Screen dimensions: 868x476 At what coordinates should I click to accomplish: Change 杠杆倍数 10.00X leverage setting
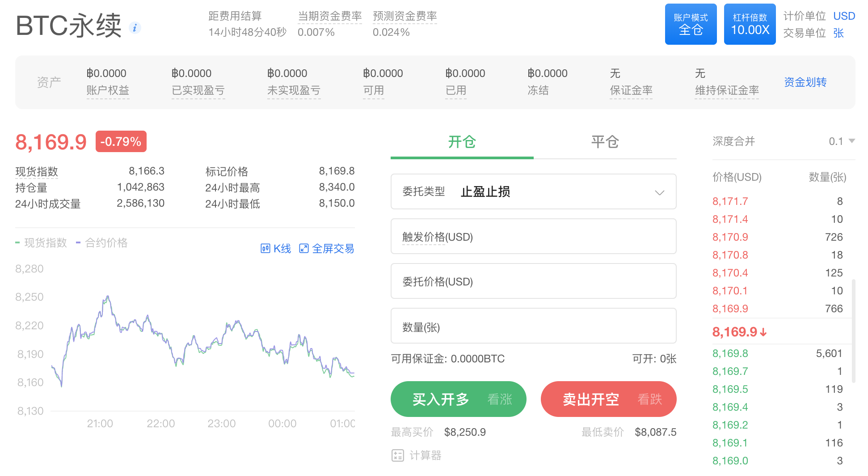(x=750, y=24)
